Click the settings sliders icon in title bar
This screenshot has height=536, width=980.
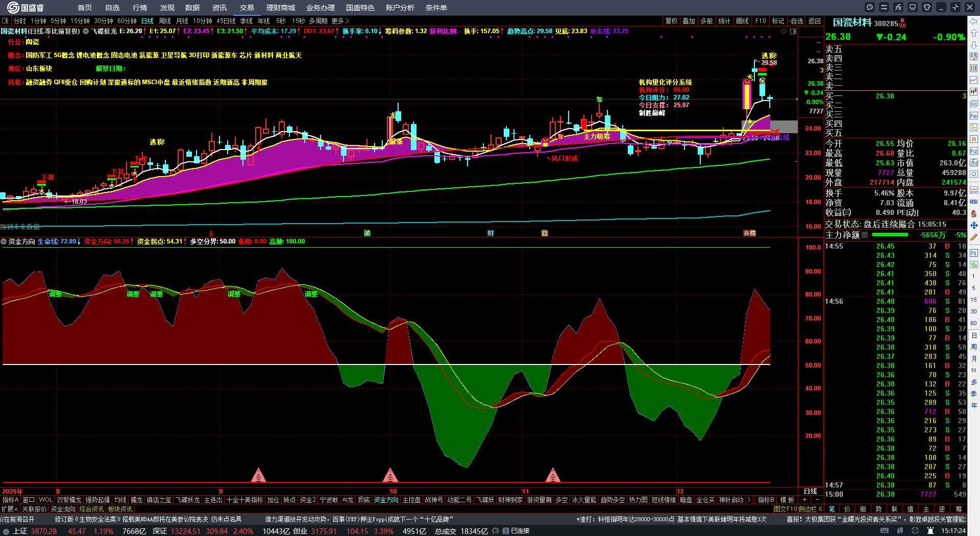884,7
